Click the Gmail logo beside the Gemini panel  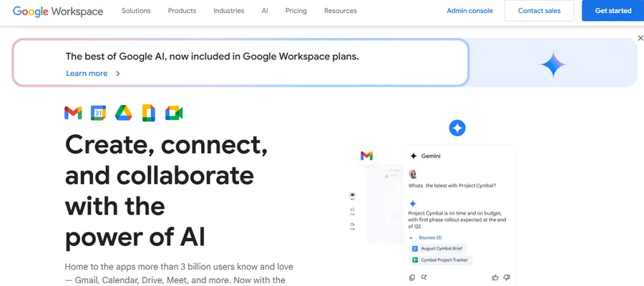click(366, 156)
